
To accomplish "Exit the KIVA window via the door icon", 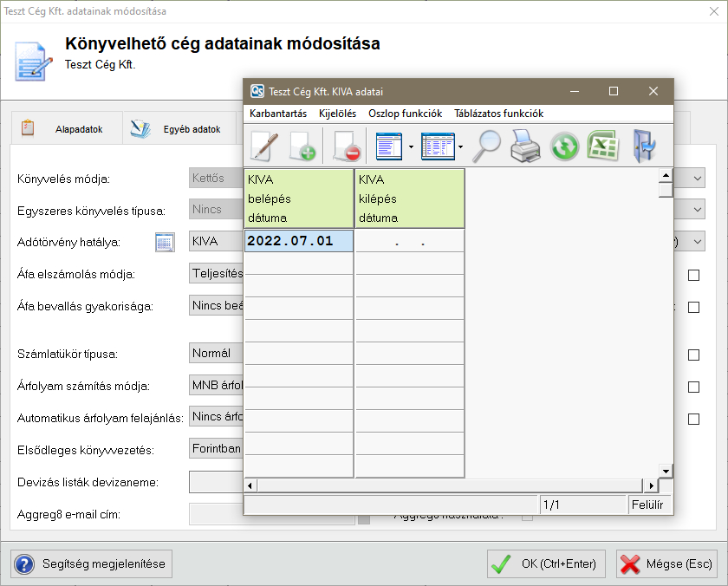I will click(x=644, y=146).
